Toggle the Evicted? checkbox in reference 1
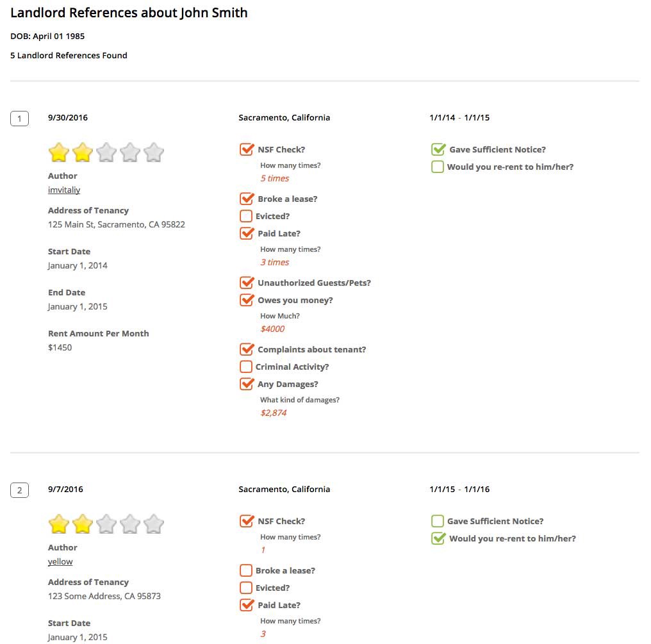This screenshot has width=651, height=644. 246,217
